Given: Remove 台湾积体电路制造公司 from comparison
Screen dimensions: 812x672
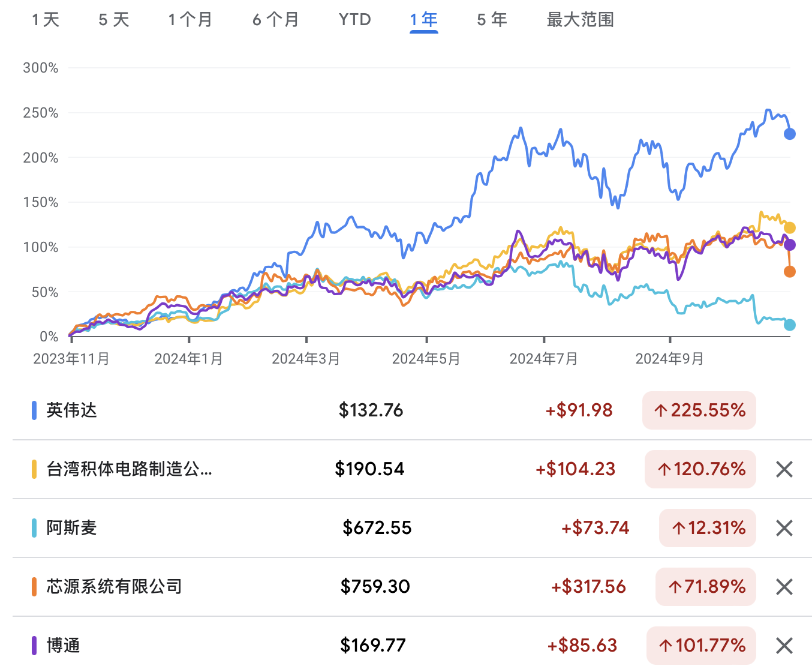Looking at the screenshot, I should point(784,469).
